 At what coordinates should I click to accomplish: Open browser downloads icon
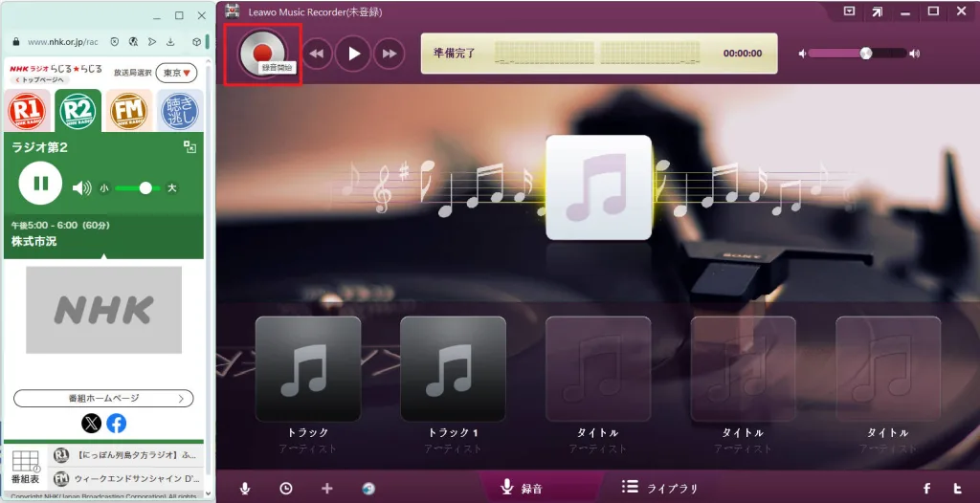(x=170, y=42)
